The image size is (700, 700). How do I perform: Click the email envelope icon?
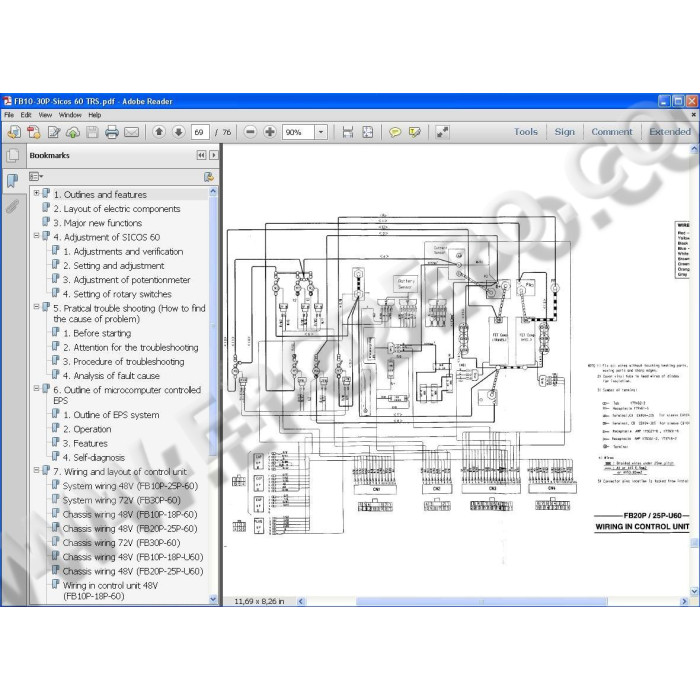pyautogui.click(x=131, y=132)
